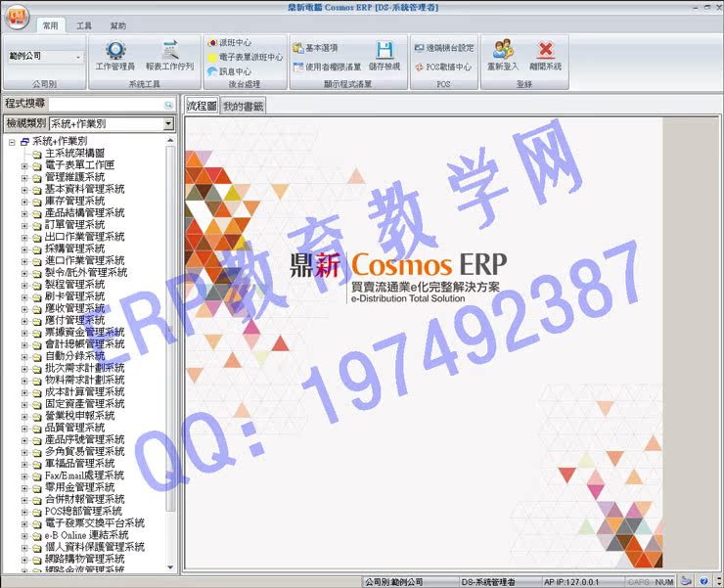Select 多角貿易管理系統 in the tree
724x588 pixels.
(x=84, y=452)
